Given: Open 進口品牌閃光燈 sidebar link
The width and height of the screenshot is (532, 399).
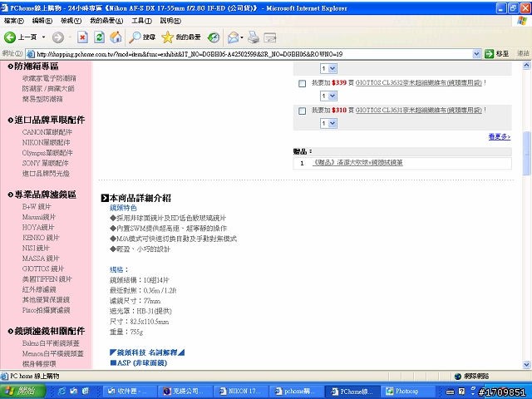Looking at the screenshot, I should 46,174.
